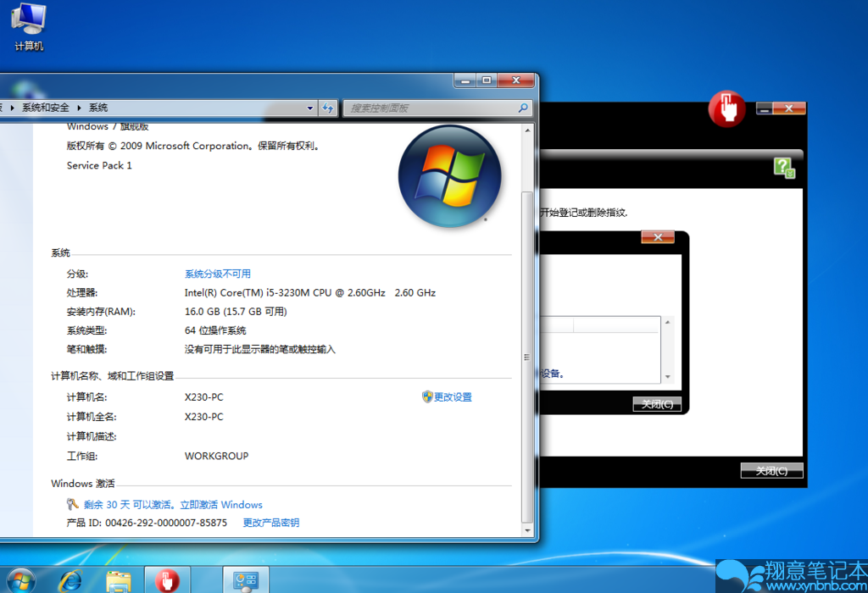Click the activation key icon
This screenshot has height=593, width=868.
point(73,504)
